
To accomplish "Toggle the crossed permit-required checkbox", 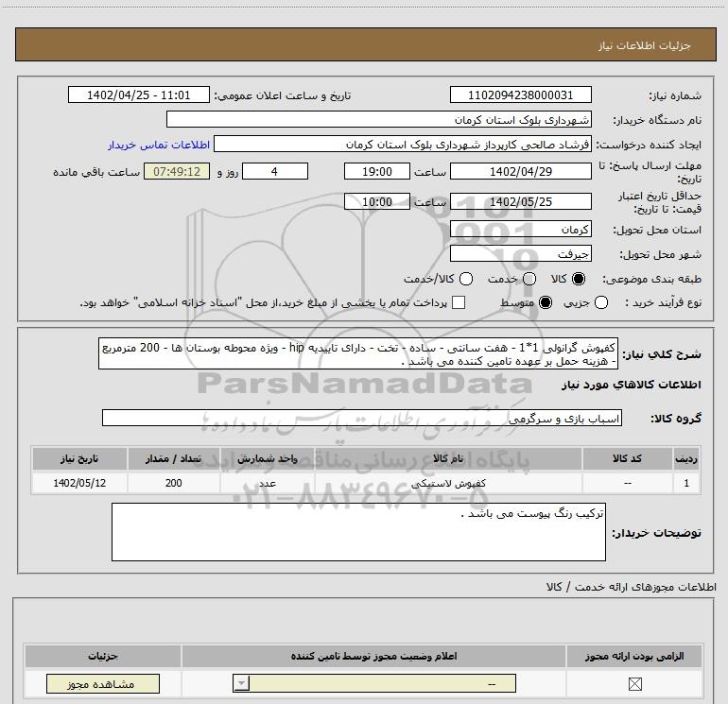I will [x=634, y=683].
